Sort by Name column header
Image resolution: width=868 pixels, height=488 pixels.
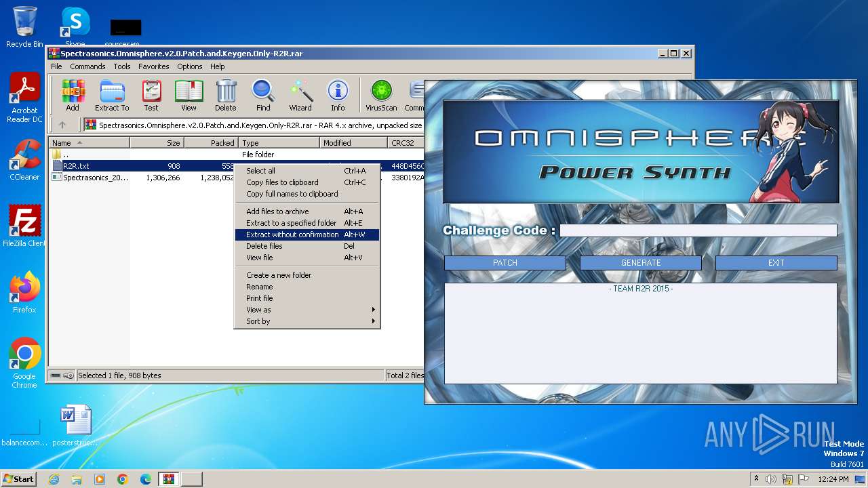click(89, 143)
